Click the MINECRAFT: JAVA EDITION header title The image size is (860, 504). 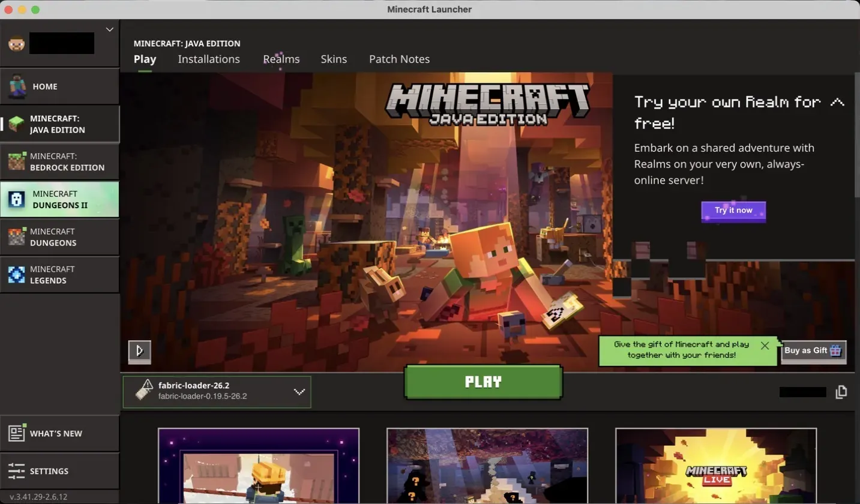[x=187, y=44]
